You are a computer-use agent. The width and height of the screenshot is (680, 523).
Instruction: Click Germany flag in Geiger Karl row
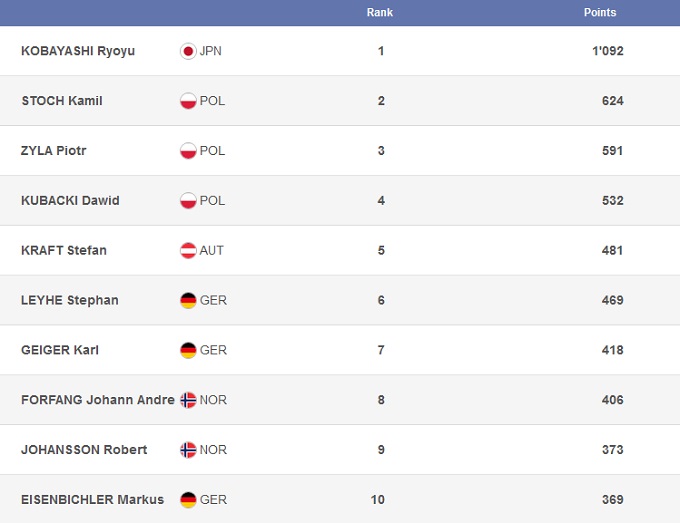(x=188, y=350)
